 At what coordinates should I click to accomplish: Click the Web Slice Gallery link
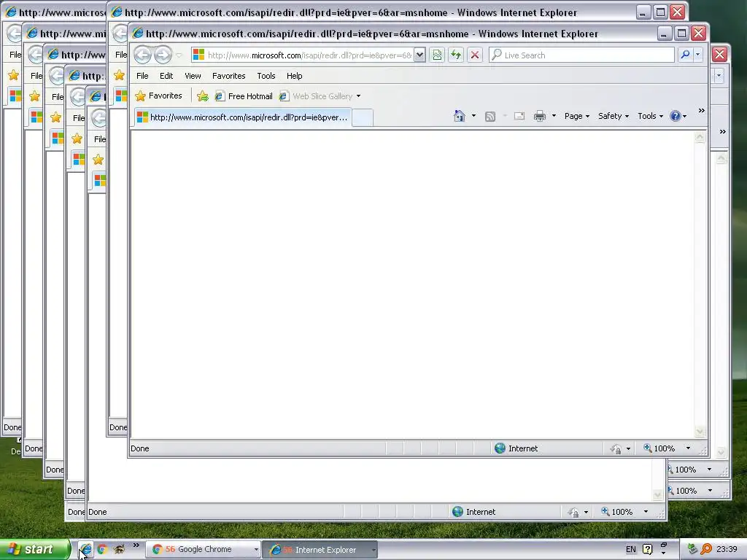pyautogui.click(x=316, y=96)
